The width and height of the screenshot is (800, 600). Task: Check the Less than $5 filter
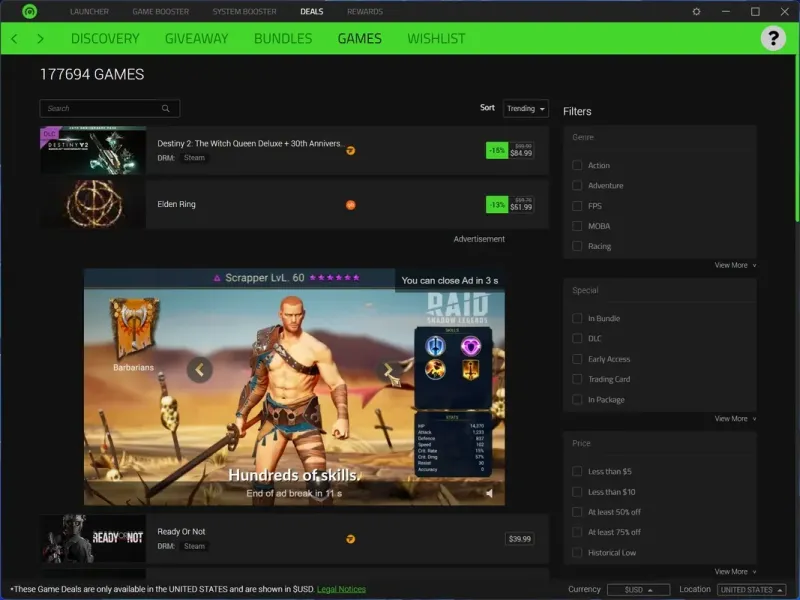[577, 471]
